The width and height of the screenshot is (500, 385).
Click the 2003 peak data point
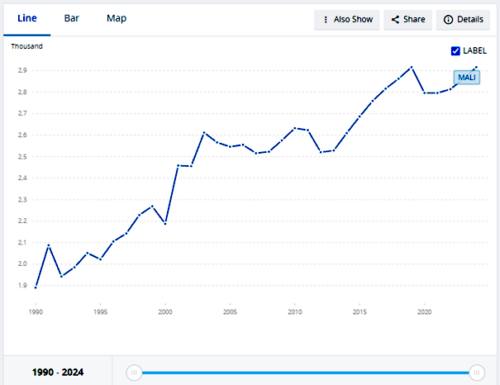pos(204,133)
